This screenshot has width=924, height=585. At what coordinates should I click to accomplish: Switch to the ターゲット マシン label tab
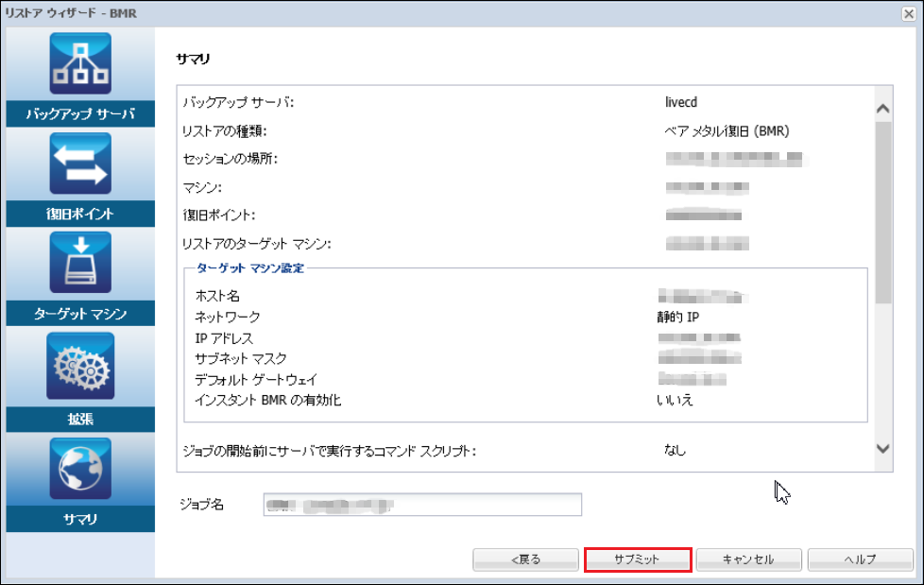(80, 313)
